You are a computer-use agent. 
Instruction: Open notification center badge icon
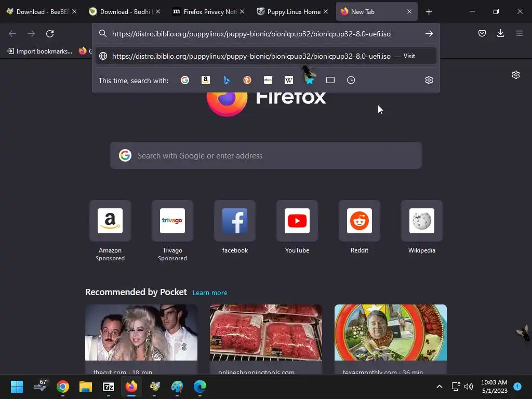[517, 386]
